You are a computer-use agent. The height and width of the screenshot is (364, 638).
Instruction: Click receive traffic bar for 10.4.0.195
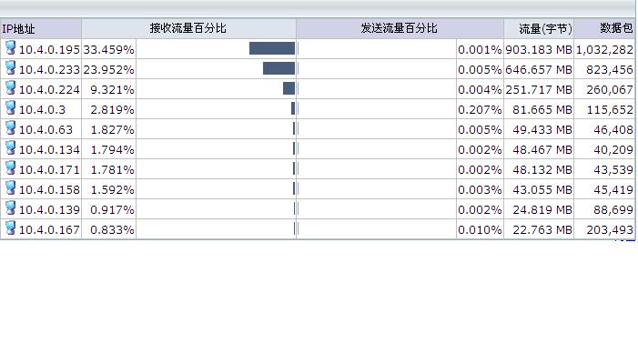click(271, 48)
